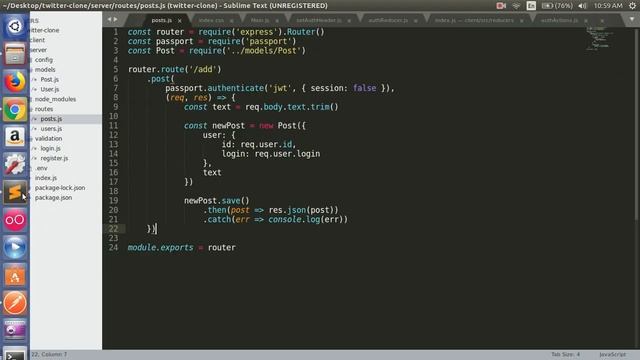Screen dimensions: 640x360
Task: Open the Wi-Fi network indicator
Action: click(516, 6)
